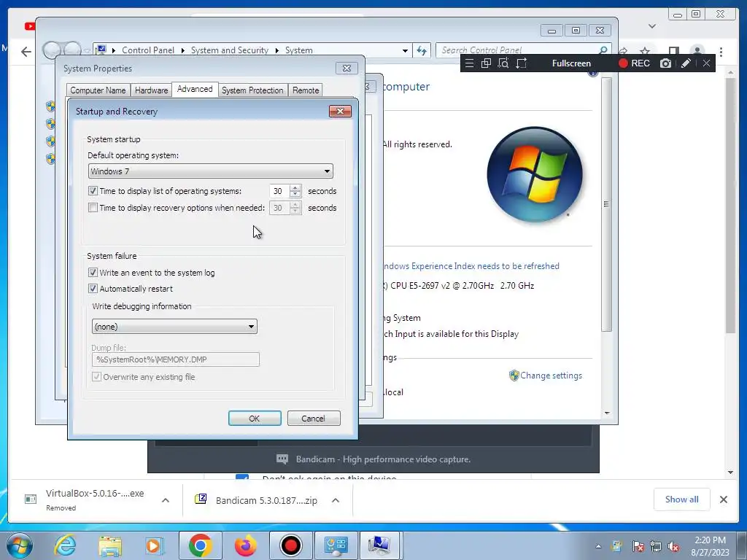Click muted volume icon in tray
747x560 pixels.
(673, 546)
